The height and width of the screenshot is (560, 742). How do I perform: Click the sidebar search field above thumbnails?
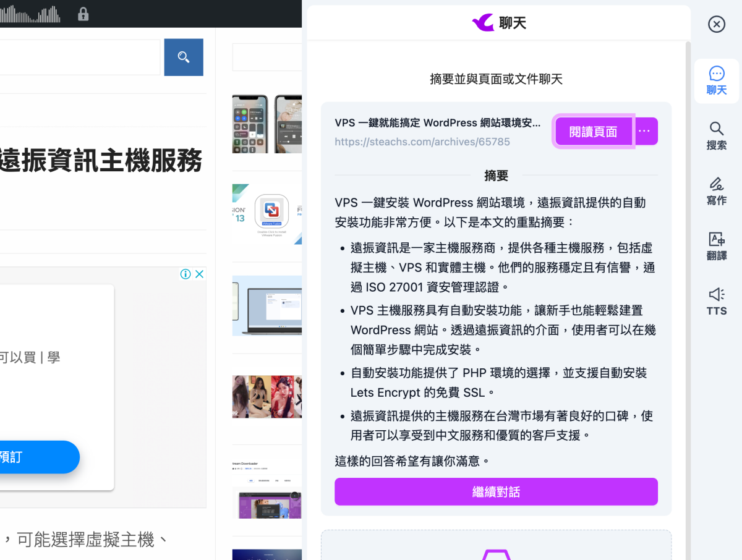[267, 57]
